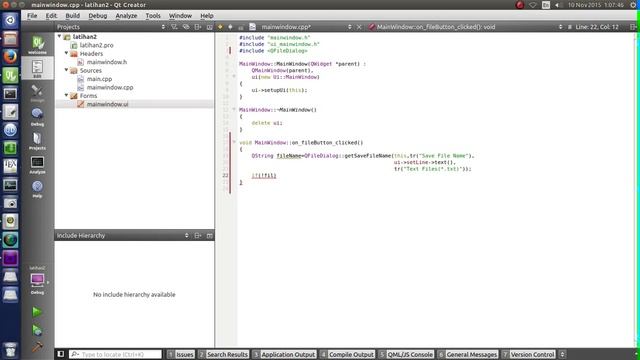Show the Compile Output pane

[347, 354]
